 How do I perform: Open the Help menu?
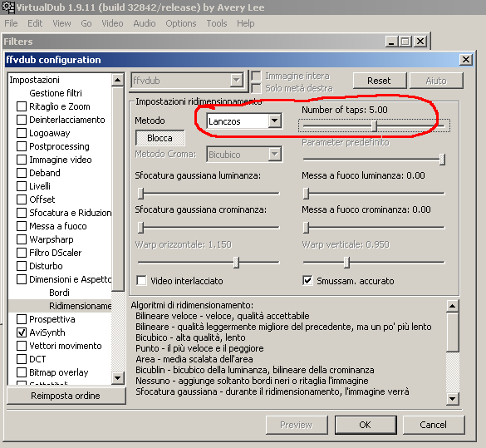pyautogui.click(x=245, y=23)
